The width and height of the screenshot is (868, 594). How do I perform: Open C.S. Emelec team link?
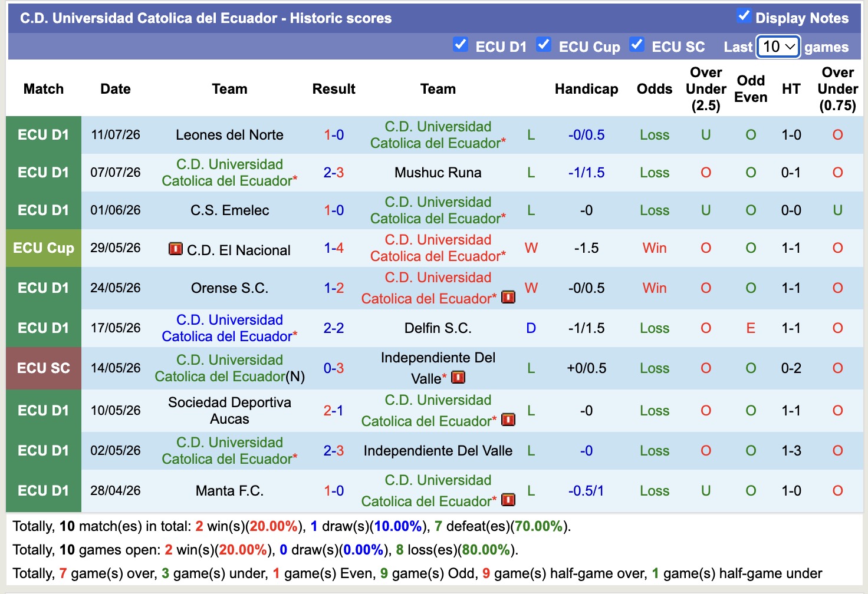click(x=229, y=210)
